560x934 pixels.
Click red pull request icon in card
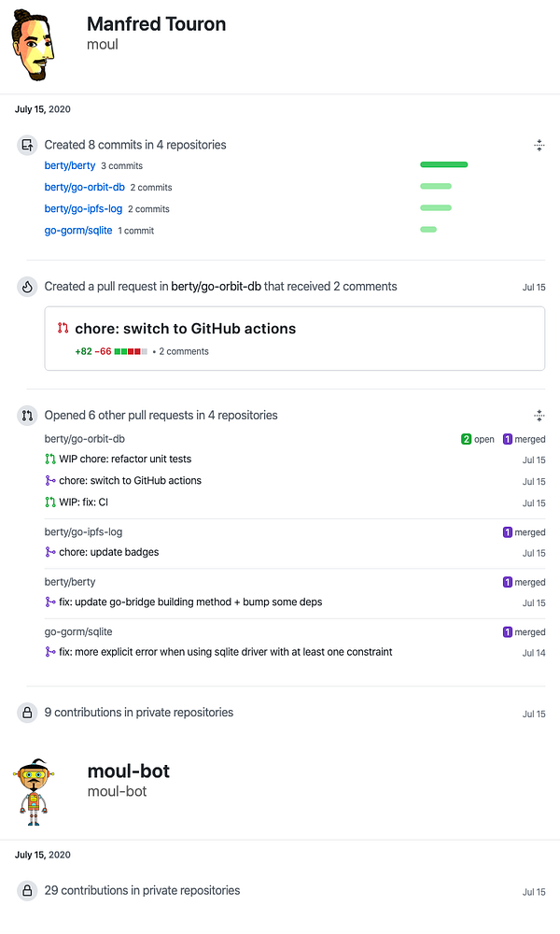pyautogui.click(x=63, y=329)
